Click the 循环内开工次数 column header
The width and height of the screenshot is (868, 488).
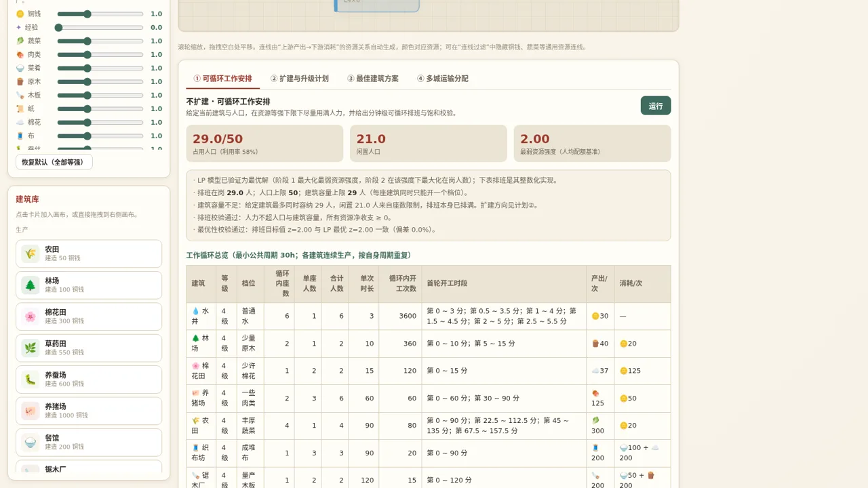click(x=400, y=283)
